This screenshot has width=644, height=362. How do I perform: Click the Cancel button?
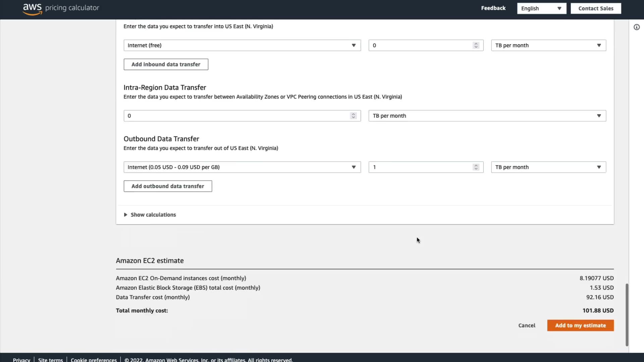coord(526,325)
